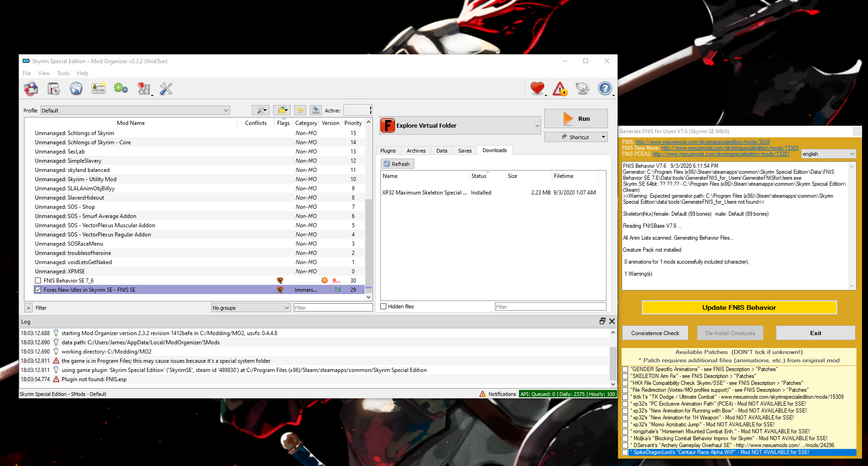
Task: Click the restore backup arrow icon
Action: pyautogui.click(x=300, y=110)
